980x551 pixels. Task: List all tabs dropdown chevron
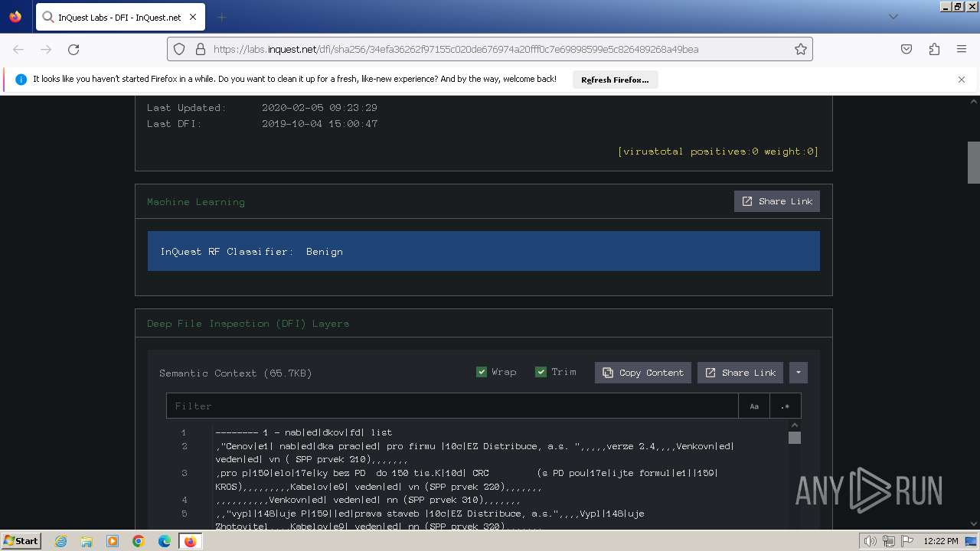click(x=893, y=17)
